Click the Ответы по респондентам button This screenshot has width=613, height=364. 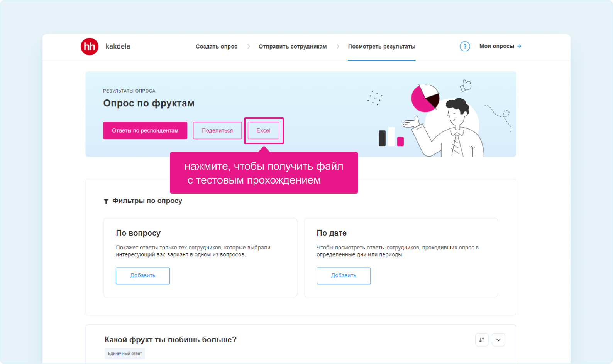[x=145, y=130]
